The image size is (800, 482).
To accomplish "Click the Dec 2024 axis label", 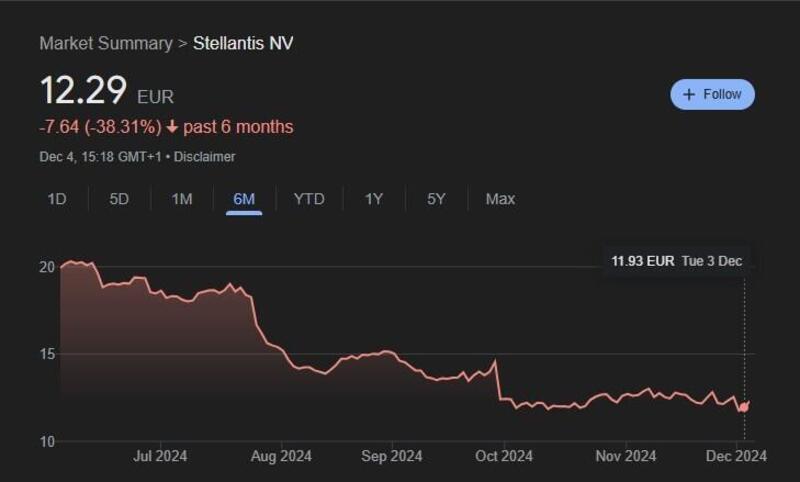I will coord(736,456).
